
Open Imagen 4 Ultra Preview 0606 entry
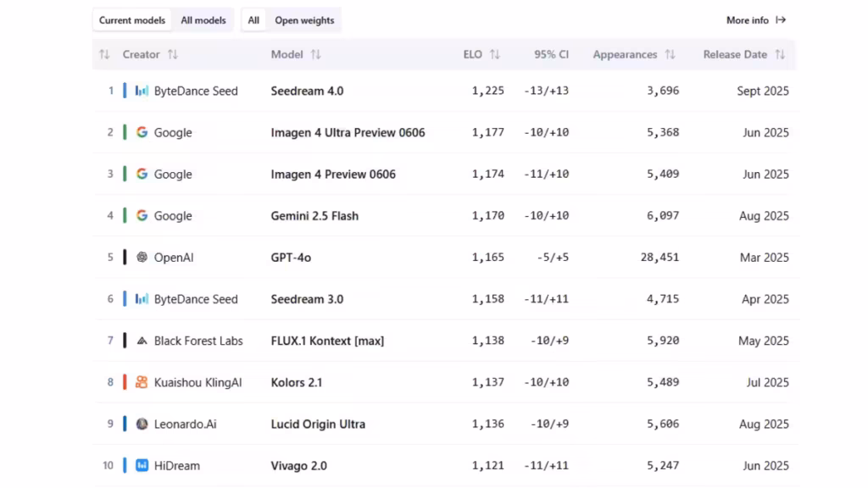(x=348, y=132)
